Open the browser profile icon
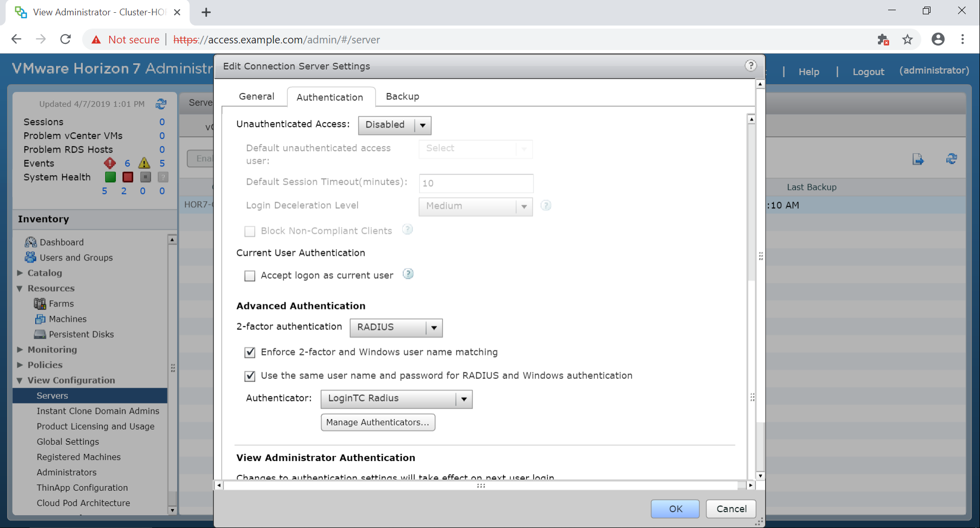 pyautogui.click(x=938, y=39)
